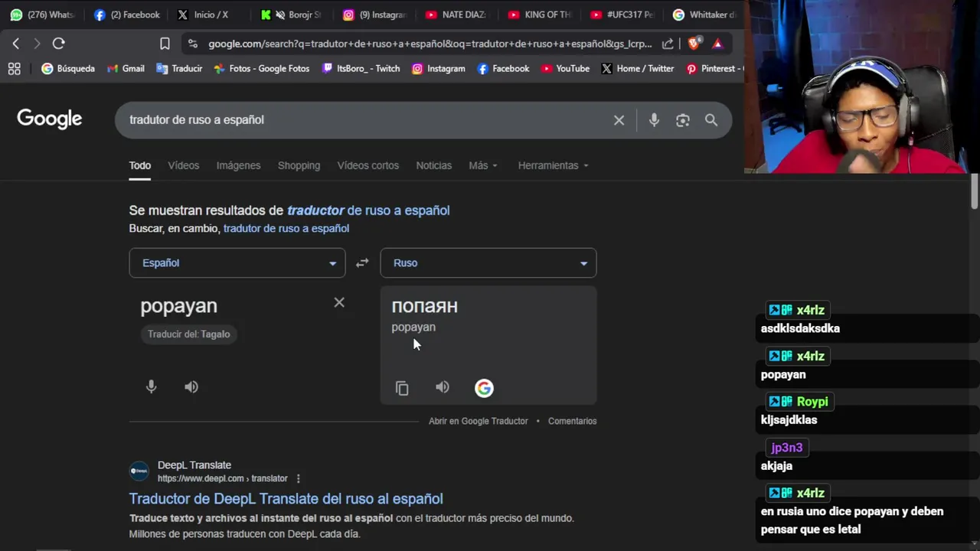Switch to the WhatsApp browser tab
Image resolution: width=980 pixels, height=551 pixels.
pyautogui.click(x=42, y=15)
